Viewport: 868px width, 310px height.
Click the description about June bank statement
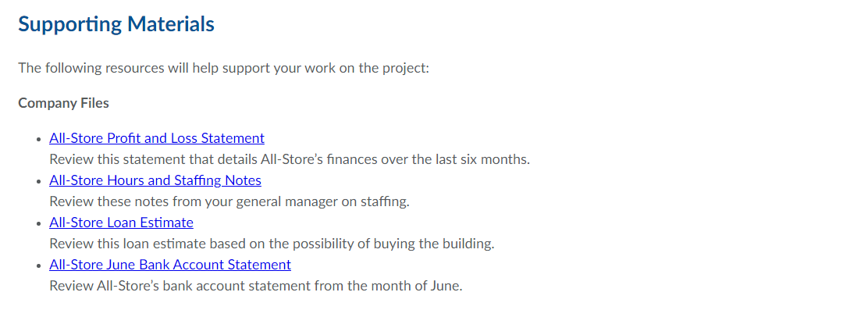[x=256, y=287]
